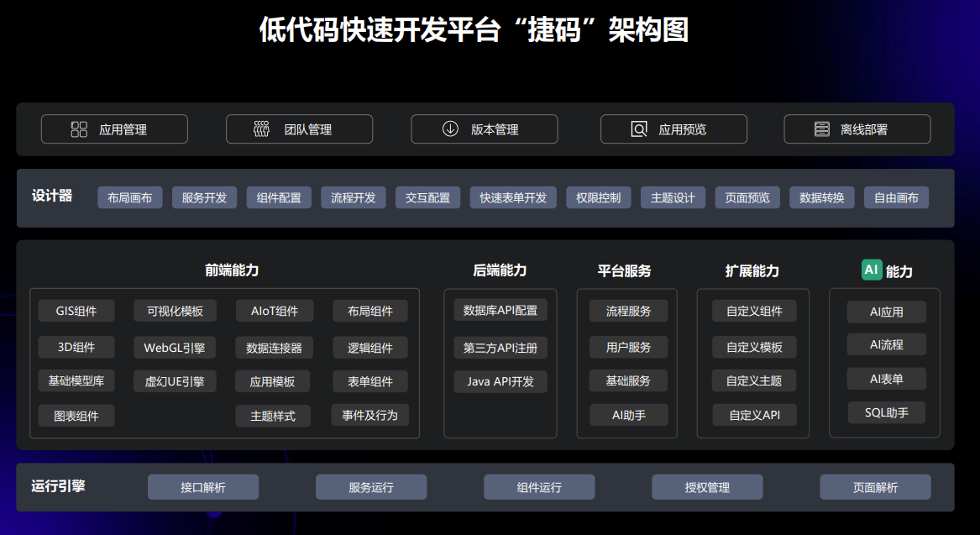This screenshot has height=535, width=980.
Task: Select the 布局画布 designer tag
Action: click(x=130, y=197)
